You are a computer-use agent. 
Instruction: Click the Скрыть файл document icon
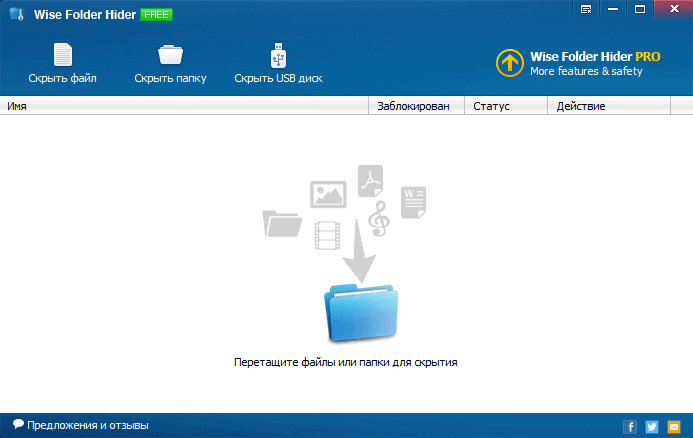[x=63, y=54]
